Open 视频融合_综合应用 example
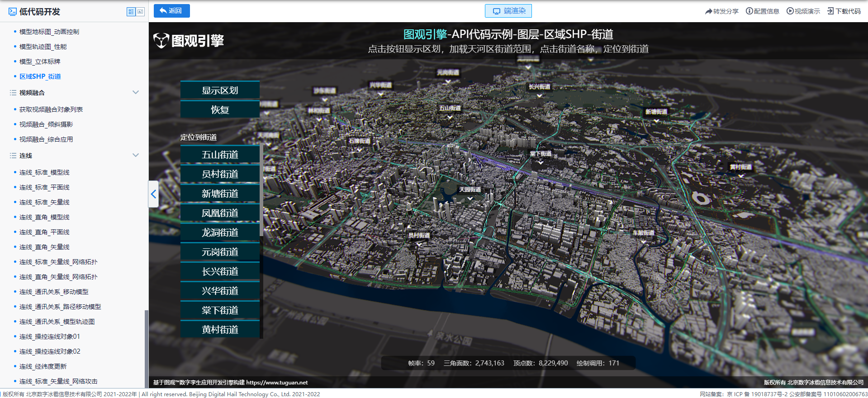Image resolution: width=868 pixels, height=398 pixels. 46,139
